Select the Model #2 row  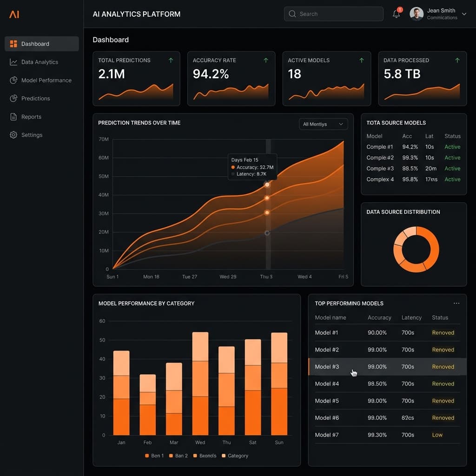(387, 350)
